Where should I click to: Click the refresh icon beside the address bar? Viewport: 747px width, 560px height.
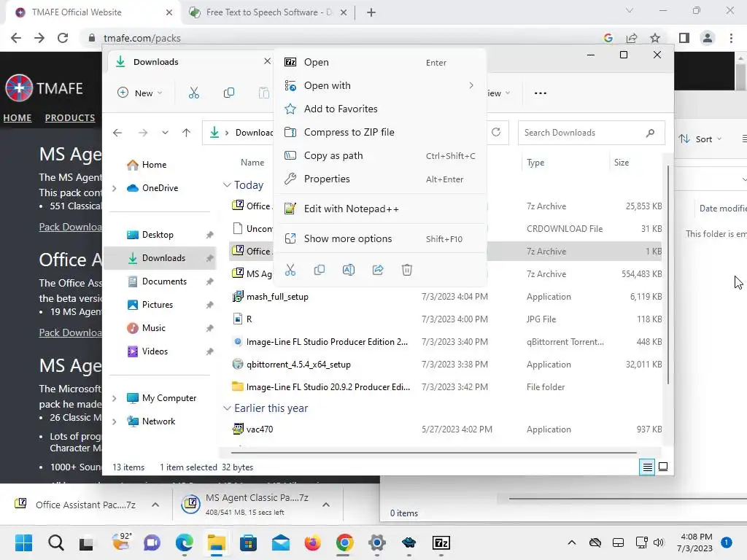pyautogui.click(x=496, y=133)
